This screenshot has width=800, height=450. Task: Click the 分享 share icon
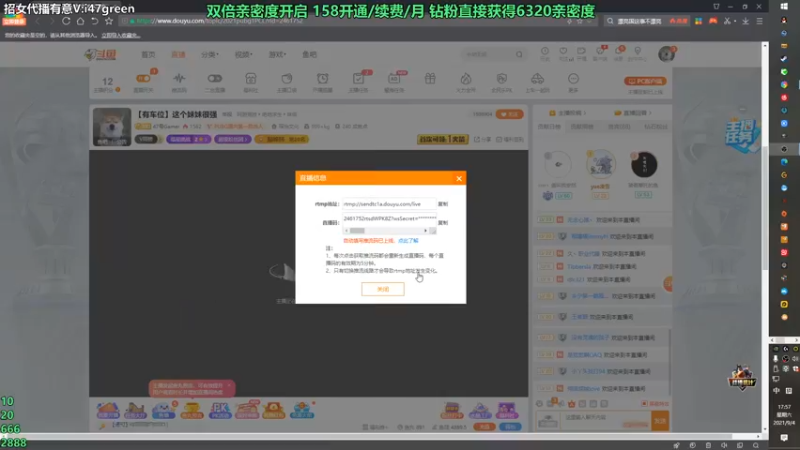(x=483, y=139)
